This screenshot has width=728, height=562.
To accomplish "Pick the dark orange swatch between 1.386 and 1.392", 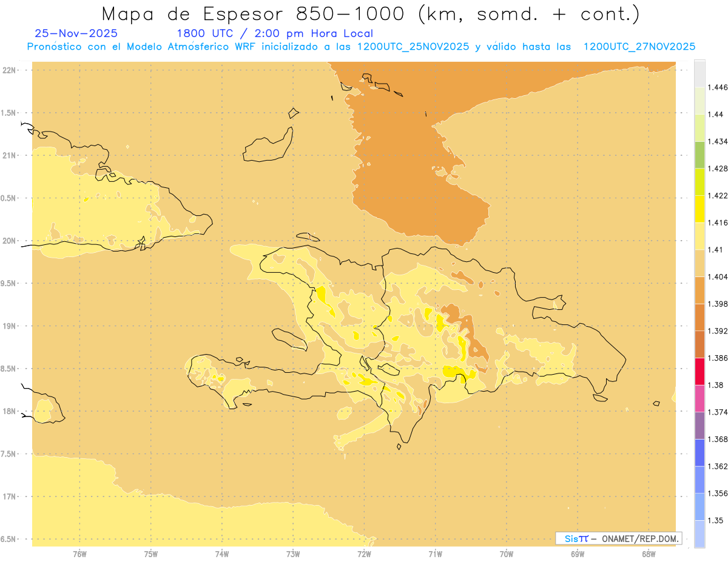I will pos(699,344).
